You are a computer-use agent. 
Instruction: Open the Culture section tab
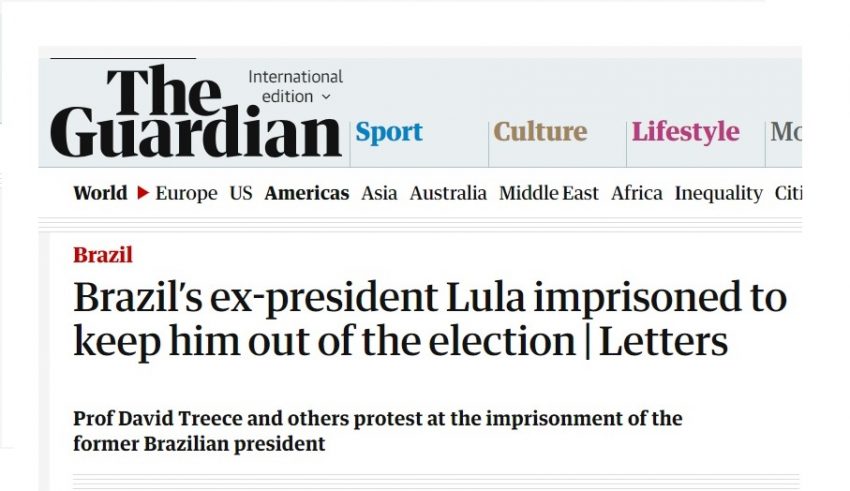(x=540, y=132)
